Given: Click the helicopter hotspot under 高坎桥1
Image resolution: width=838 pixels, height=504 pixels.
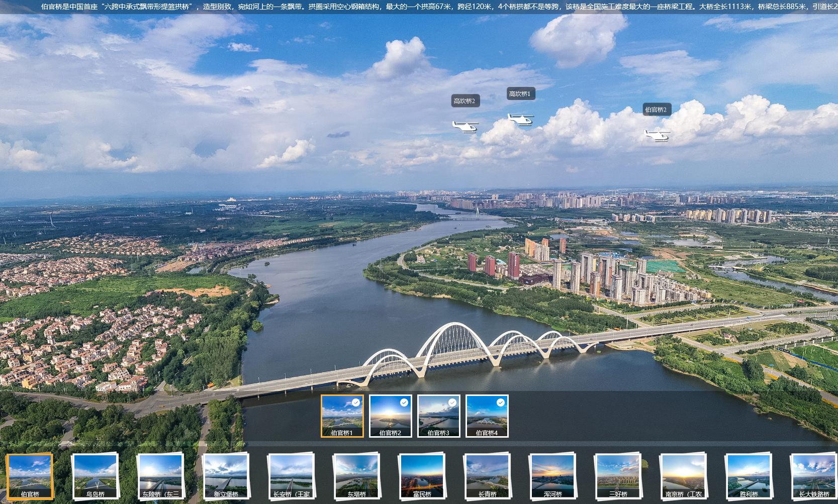Looking at the screenshot, I should 520,119.
